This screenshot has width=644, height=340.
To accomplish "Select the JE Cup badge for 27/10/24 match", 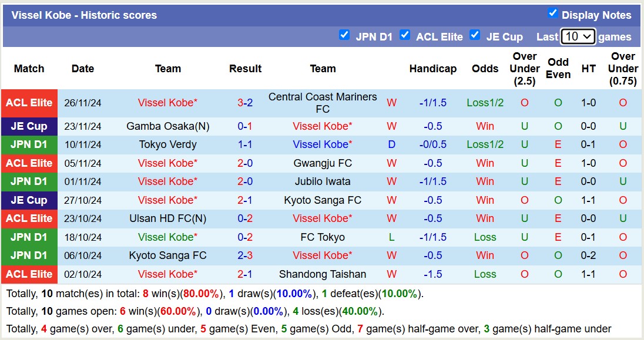I will [x=29, y=200].
